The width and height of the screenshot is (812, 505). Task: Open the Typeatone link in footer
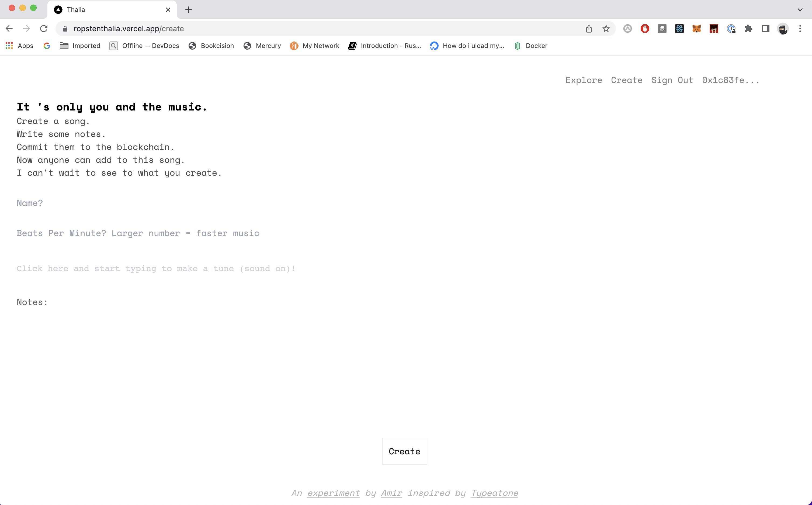[494, 493]
